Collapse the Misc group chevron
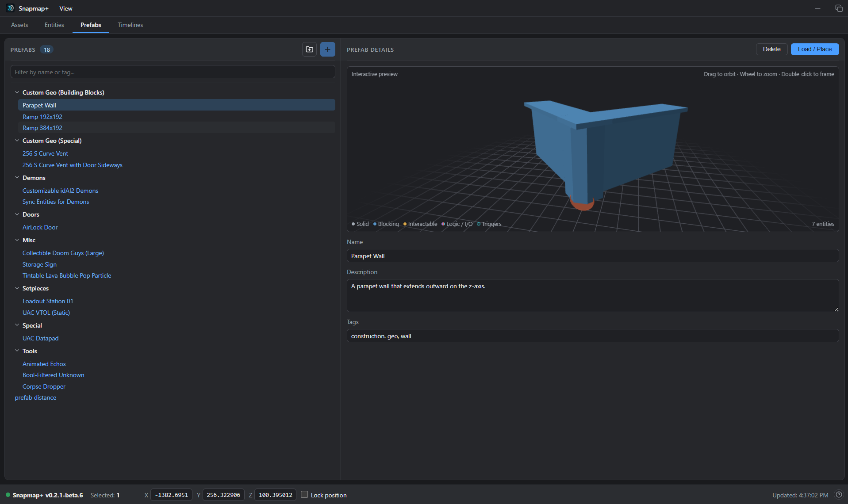The image size is (848, 504). point(17,240)
